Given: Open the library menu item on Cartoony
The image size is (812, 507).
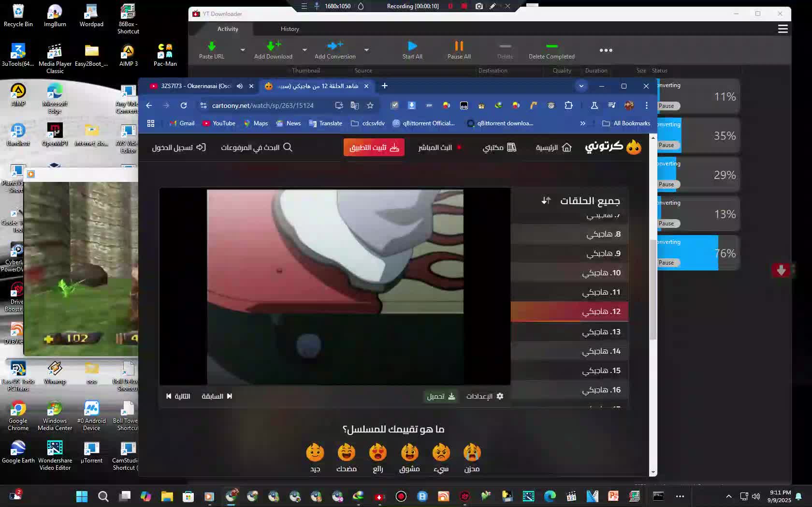Looking at the screenshot, I should click(499, 148).
